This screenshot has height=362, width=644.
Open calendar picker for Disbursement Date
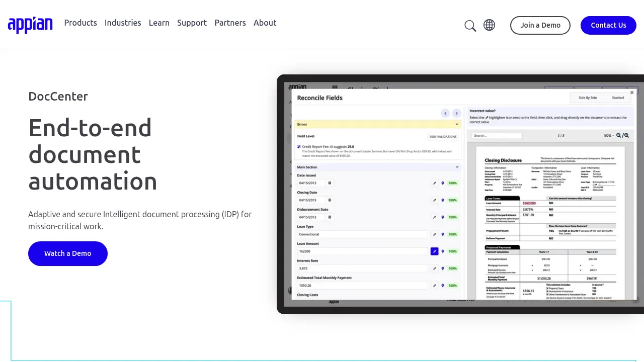click(x=330, y=217)
